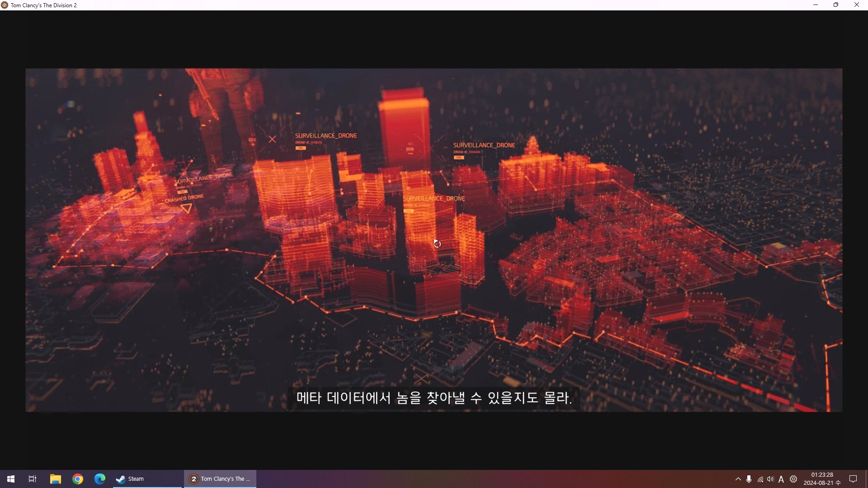Click The Division 2 title bar icon
This screenshot has height=488, width=868.
(5, 5)
